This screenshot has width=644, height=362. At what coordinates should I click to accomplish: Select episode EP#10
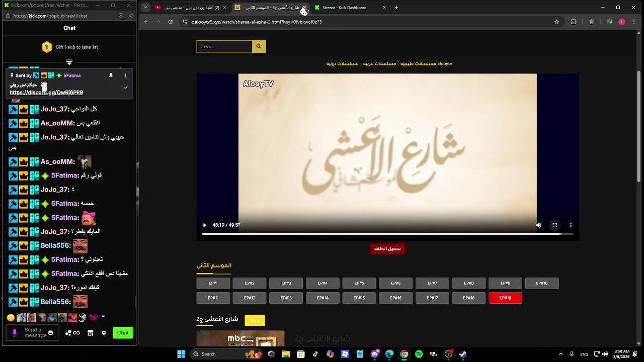point(542,283)
